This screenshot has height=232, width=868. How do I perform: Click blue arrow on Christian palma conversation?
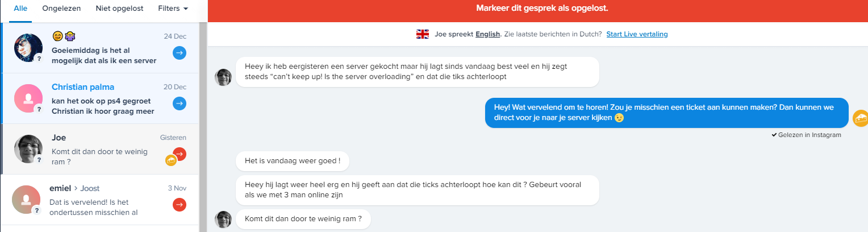(x=180, y=103)
